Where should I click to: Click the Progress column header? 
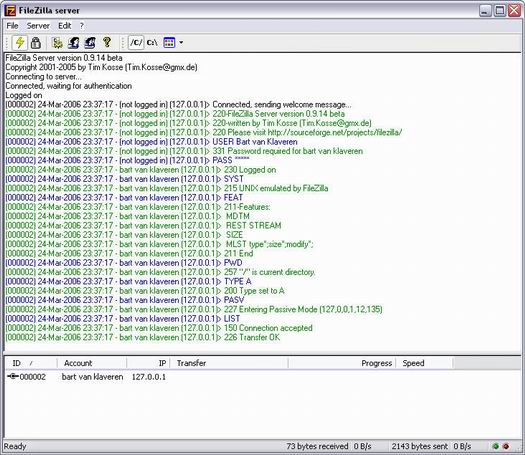[342, 363]
